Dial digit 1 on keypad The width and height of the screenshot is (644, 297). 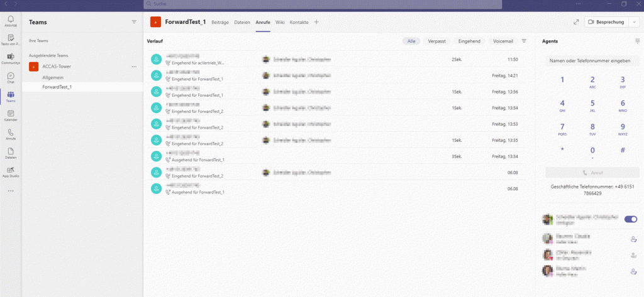click(x=562, y=80)
